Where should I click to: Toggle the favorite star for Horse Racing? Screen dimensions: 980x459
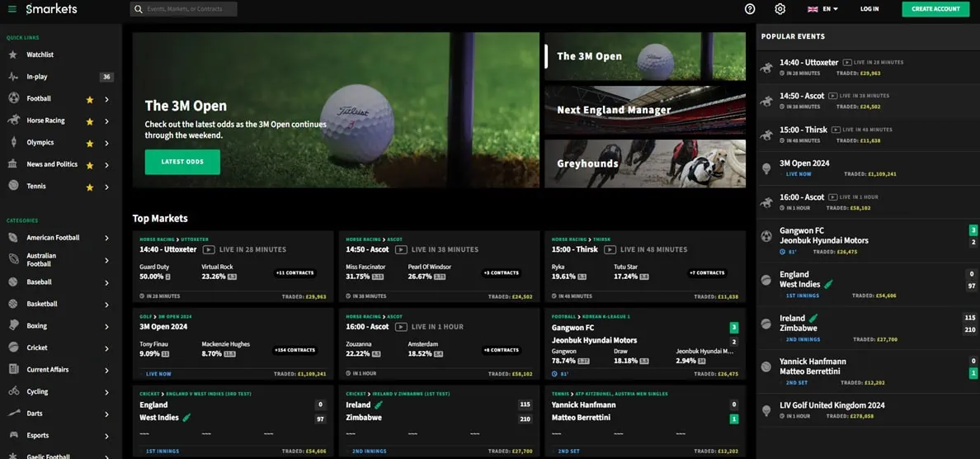point(89,121)
